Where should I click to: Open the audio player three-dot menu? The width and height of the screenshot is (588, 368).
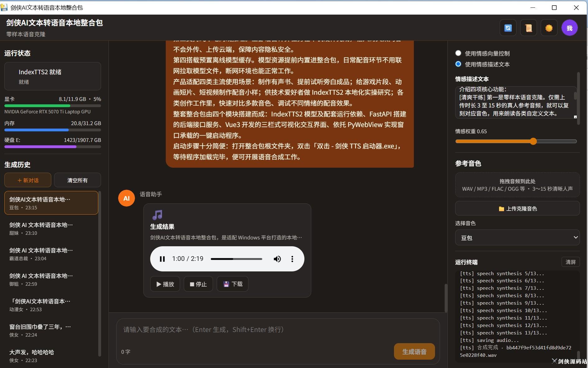tap(292, 259)
